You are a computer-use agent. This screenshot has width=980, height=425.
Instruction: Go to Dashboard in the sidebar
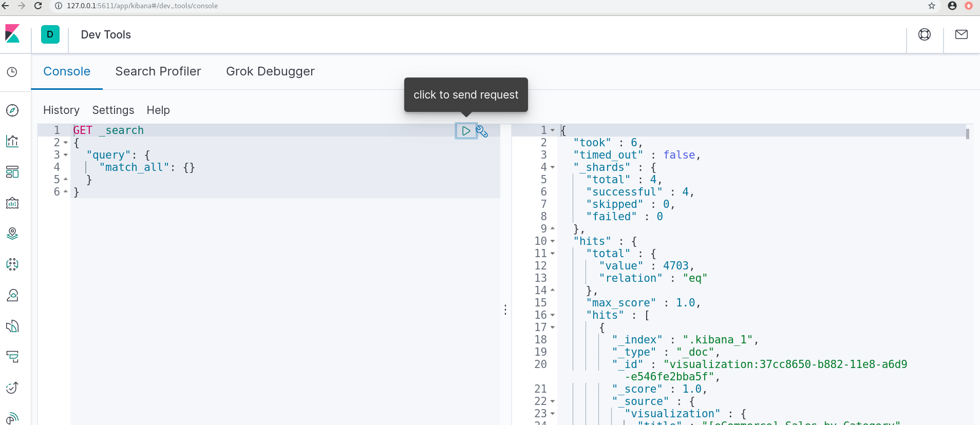pyautogui.click(x=12, y=172)
